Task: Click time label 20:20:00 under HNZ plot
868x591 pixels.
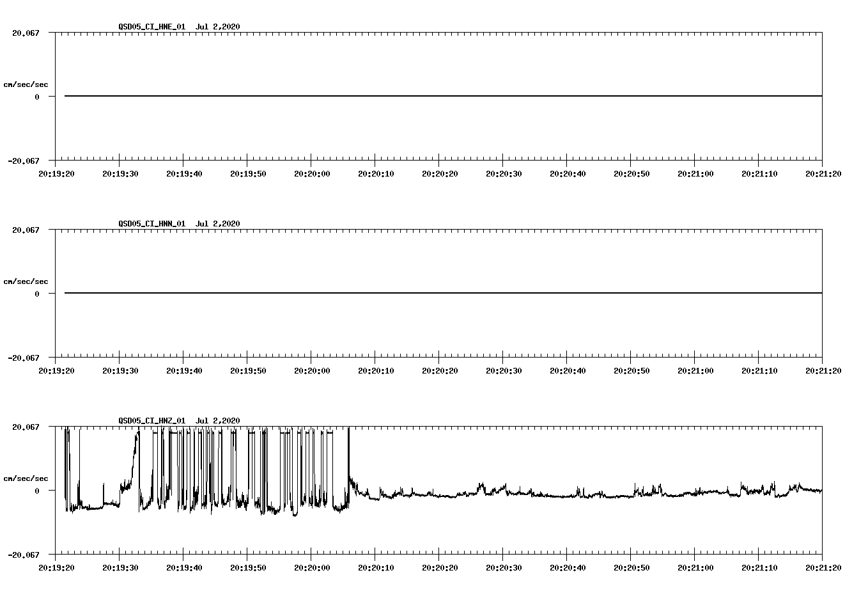Action: point(312,568)
